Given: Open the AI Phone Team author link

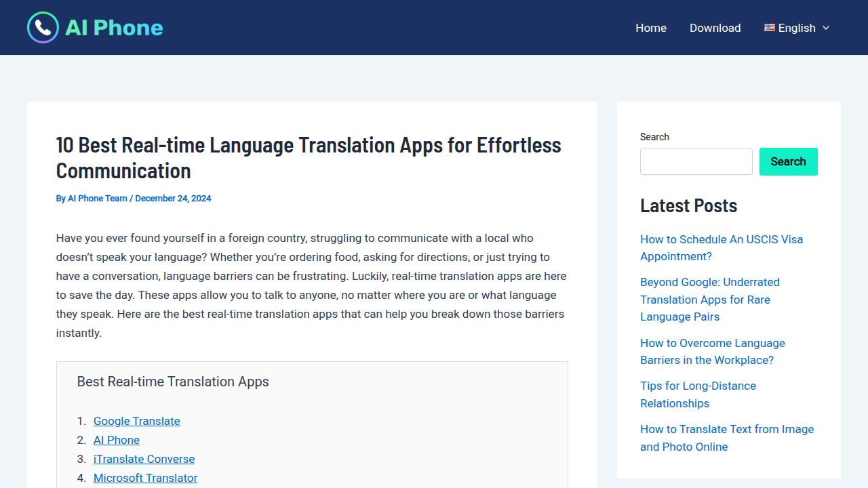Looking at the screenshot, I should click(97, 199).
